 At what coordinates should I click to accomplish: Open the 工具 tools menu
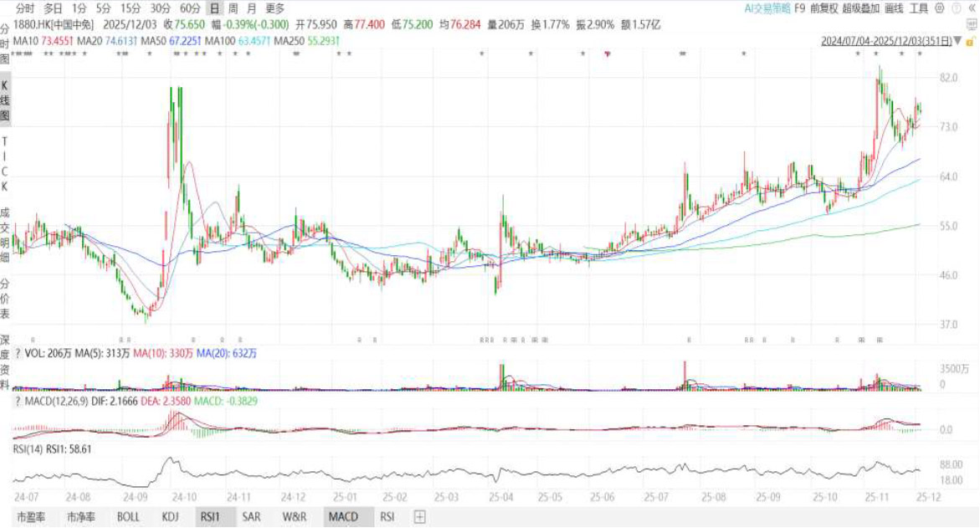(x=919, y=8)
